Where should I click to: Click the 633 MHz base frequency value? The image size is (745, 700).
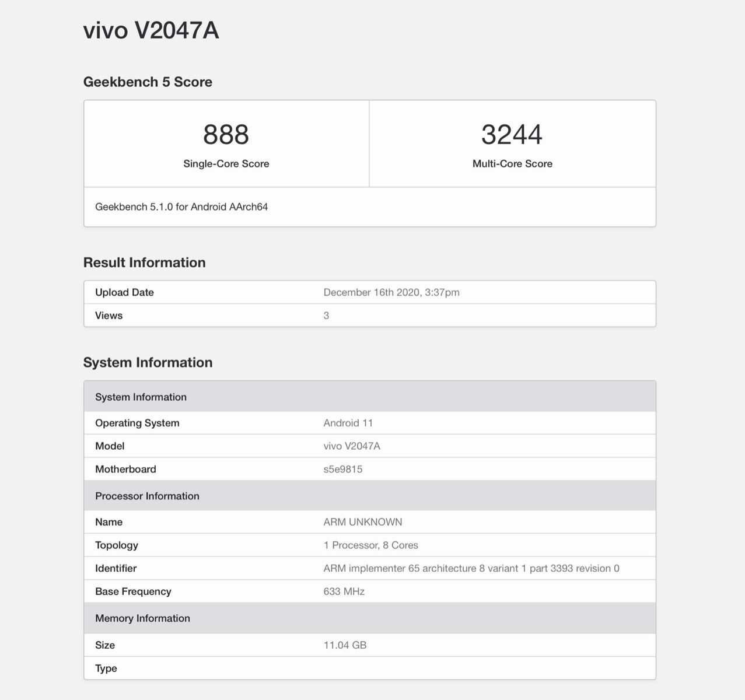[344, 591]
